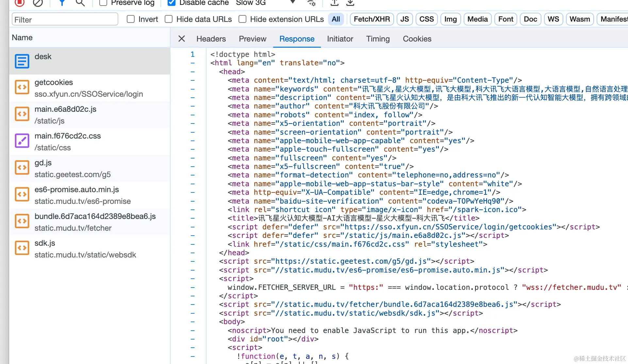628x364 pixels.
Task: Click the stop recording network log icon
Action: click(20, 3)
